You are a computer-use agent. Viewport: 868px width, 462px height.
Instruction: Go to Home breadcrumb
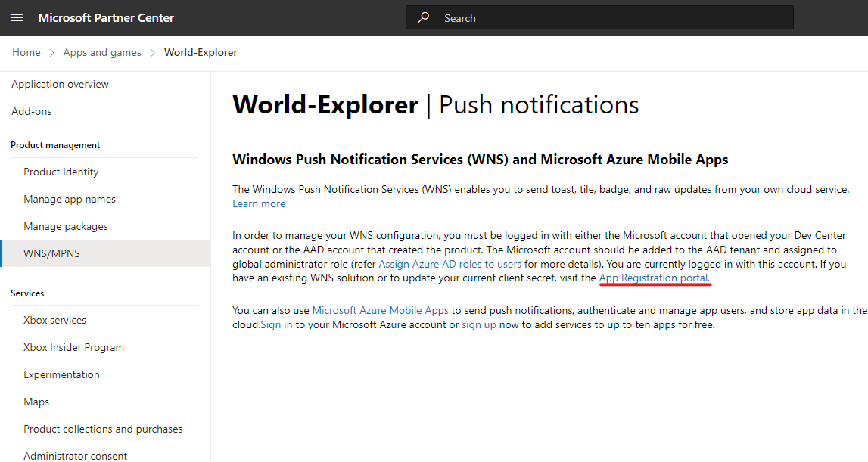click(26, 53)
